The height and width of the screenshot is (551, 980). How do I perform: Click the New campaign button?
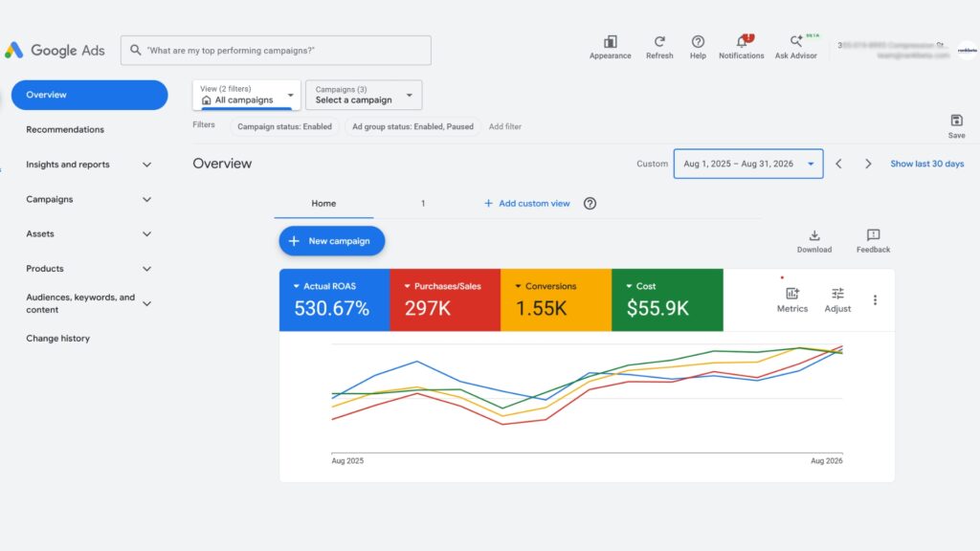[x=332, y=240]
